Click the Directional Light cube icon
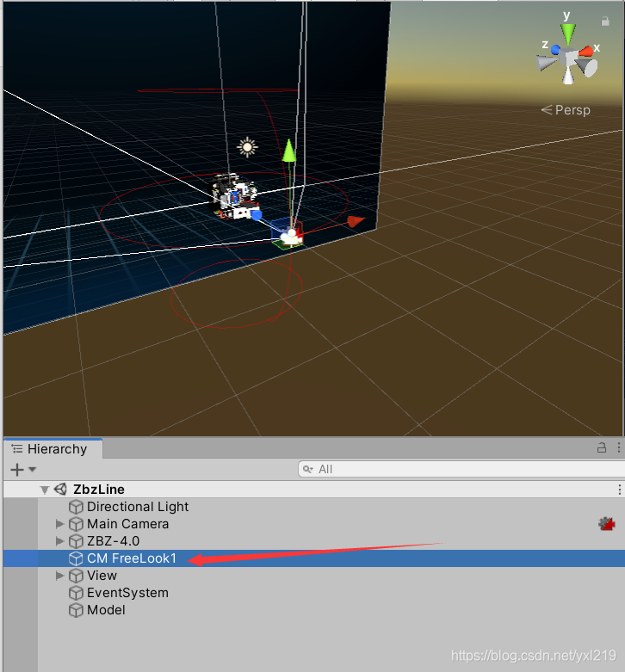The height and width of the screenshot is (672, 625). click(76, 507)
